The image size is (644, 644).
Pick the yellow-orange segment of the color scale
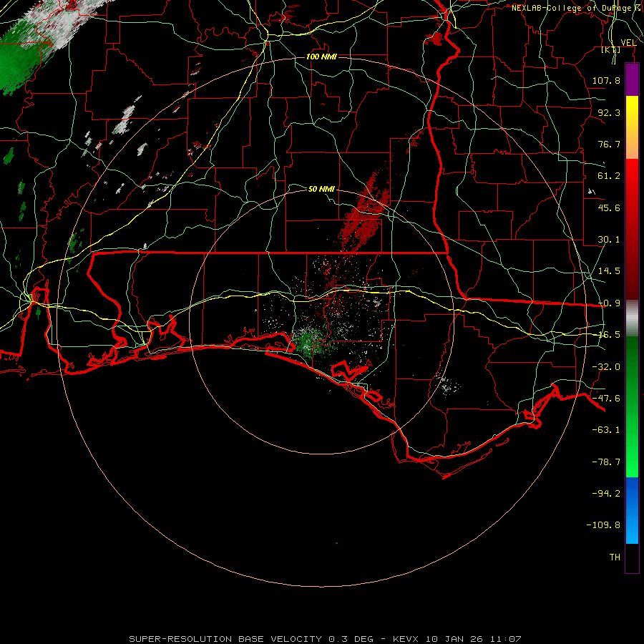point(632,127)
